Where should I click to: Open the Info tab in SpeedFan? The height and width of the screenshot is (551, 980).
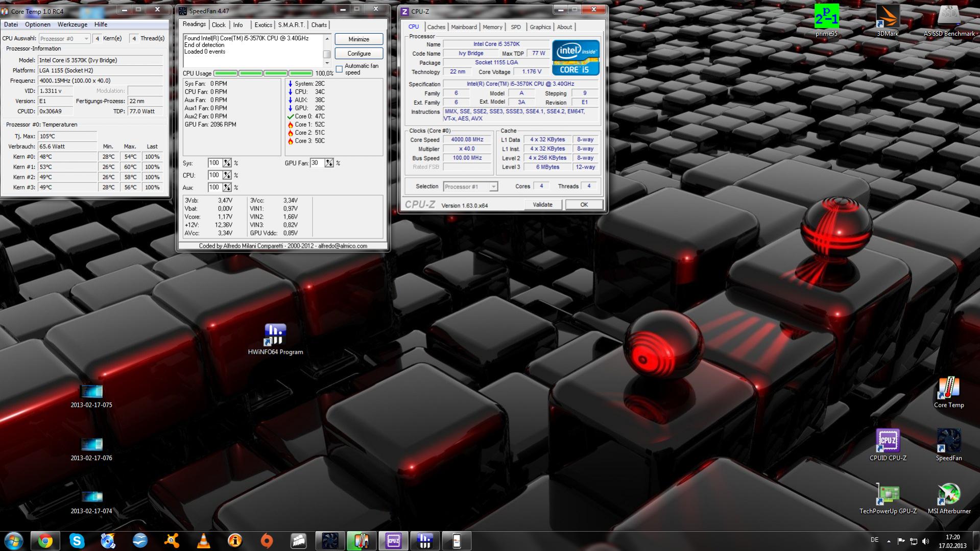[x=238, y=25]
